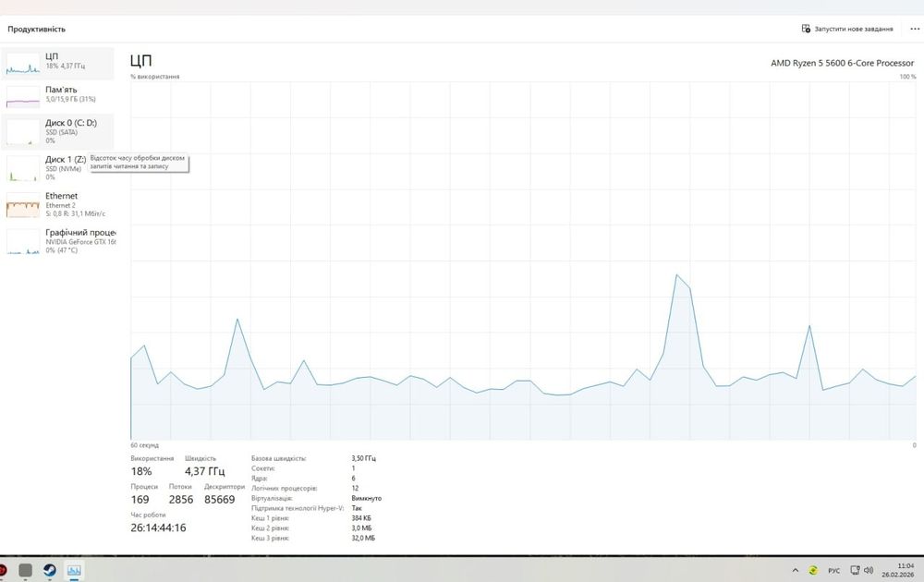Click the Запустити нове завдання icon
Image resolution: width=924 pixels, height=582 pixels.
(806, 29)
